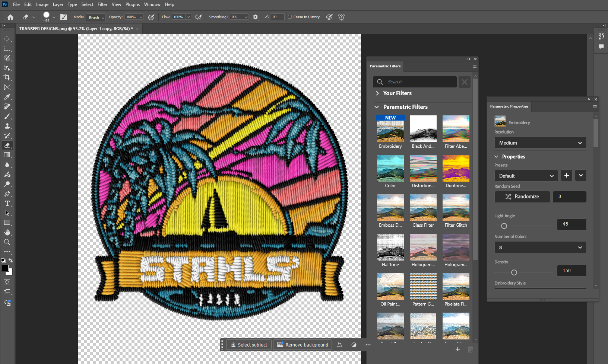Select the Clone Stamp tool
The image size is (608, 364).
[7, 126]
